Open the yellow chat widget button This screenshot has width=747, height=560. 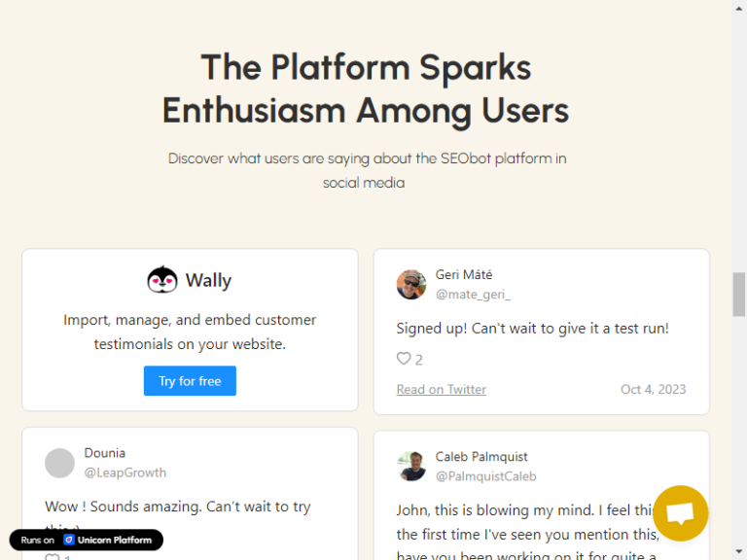tap(680, 513)
